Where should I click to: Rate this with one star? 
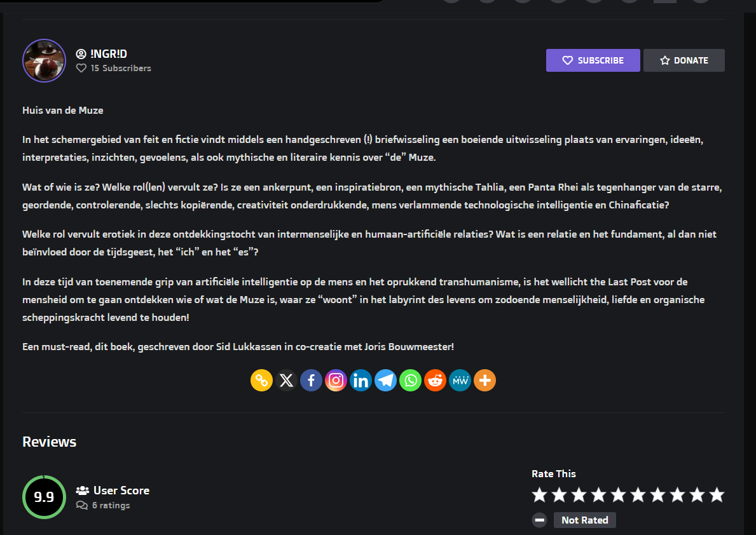point(539,495)
